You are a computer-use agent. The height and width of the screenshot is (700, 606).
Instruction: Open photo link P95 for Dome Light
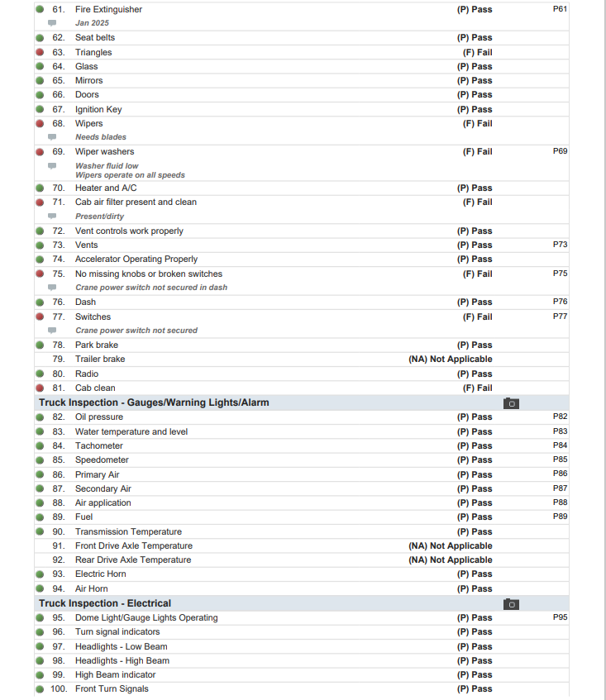coord(560,617)
